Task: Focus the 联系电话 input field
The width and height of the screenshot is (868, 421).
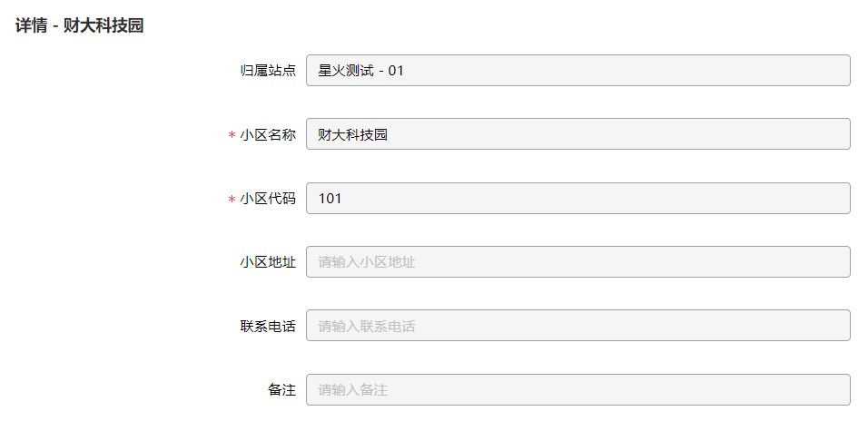Action: point(578,326)
